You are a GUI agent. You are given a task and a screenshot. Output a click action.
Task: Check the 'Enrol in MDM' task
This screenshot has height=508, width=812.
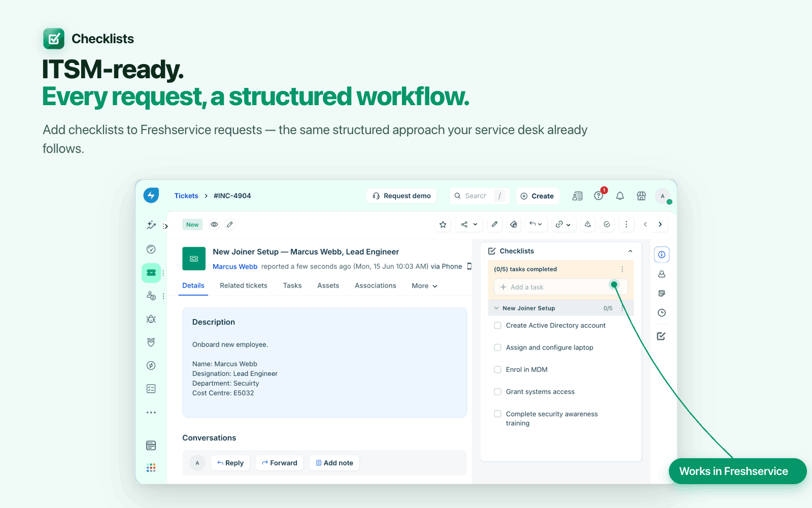[x=498, y=370]
